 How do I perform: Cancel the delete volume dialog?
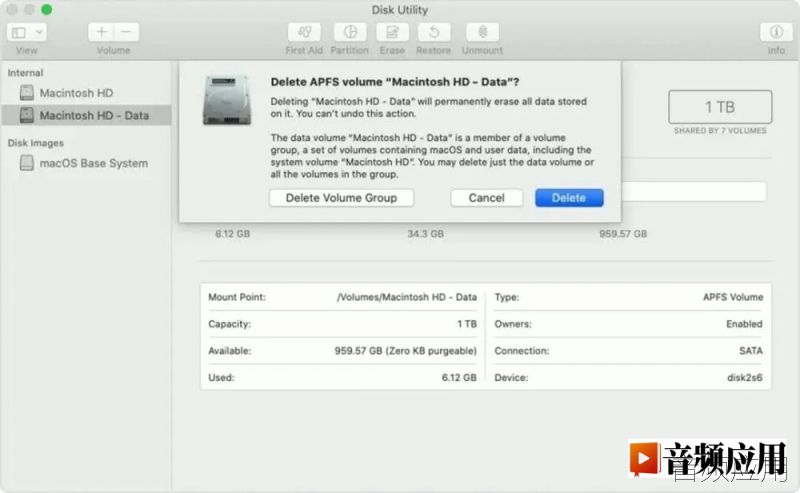486,198
